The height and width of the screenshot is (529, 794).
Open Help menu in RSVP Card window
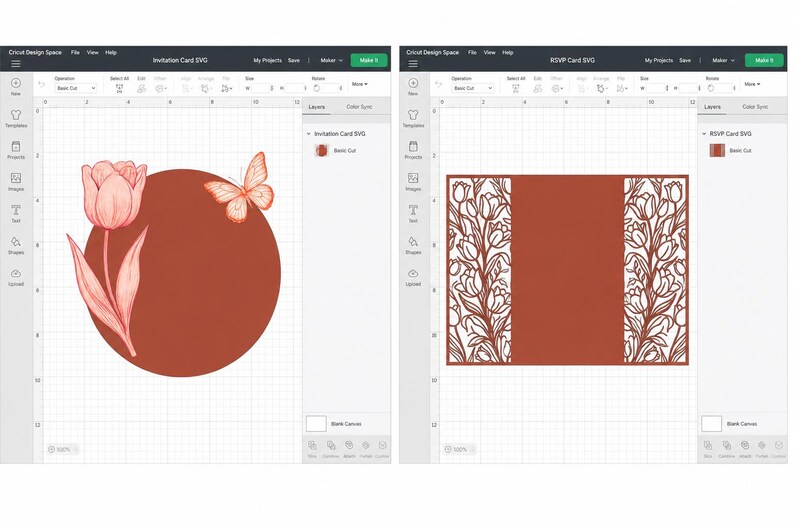pos(508,52)
